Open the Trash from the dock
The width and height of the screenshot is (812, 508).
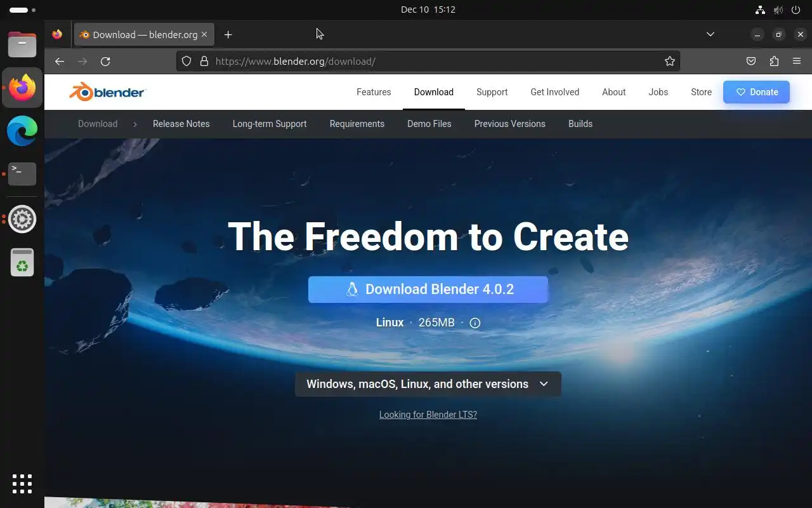22,262
